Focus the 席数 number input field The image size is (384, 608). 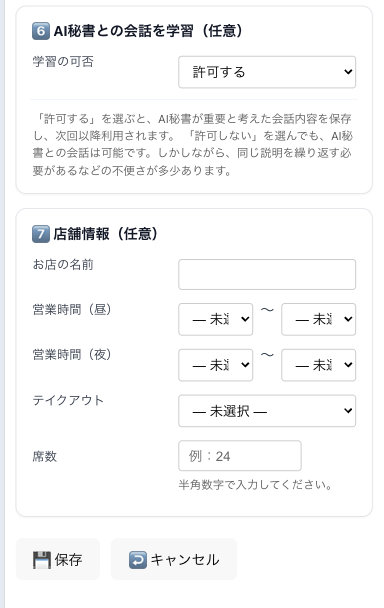tap(240, 456)
